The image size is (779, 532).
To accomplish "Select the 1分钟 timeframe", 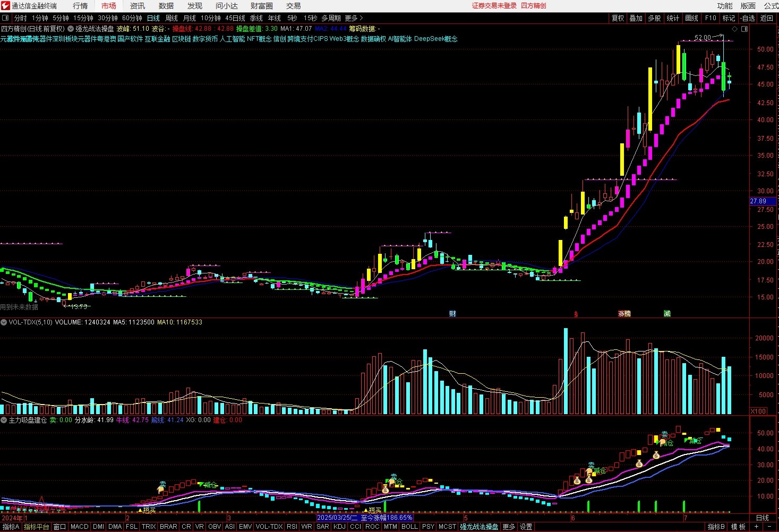I will click(x=40, y=18).
